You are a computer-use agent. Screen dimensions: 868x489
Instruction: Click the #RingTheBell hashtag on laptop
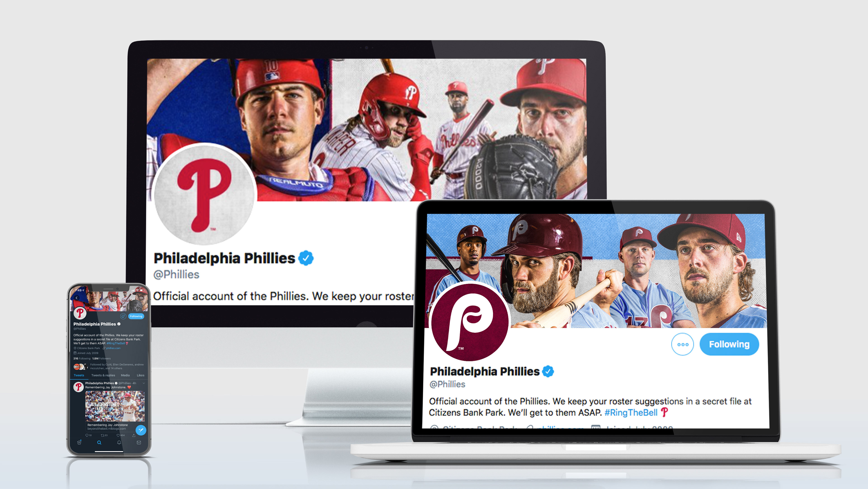(631, 413)
